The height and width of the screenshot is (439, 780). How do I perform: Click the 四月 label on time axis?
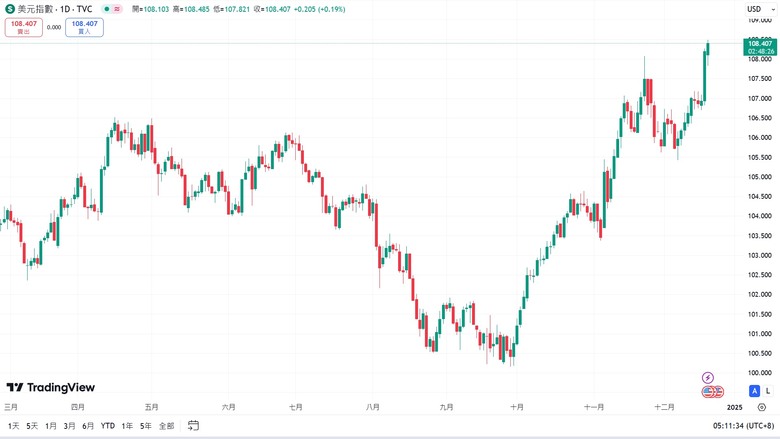pos(78,407)
